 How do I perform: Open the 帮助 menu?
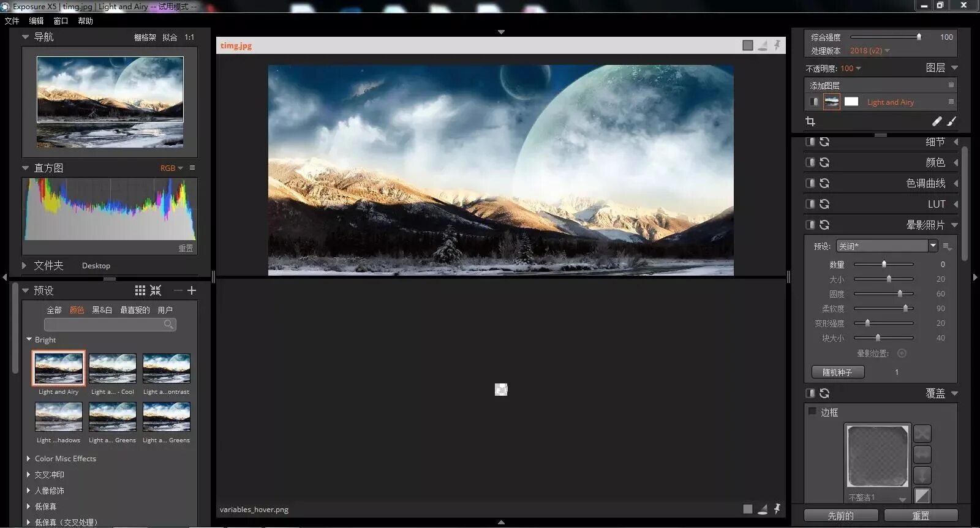click(85, 21)
